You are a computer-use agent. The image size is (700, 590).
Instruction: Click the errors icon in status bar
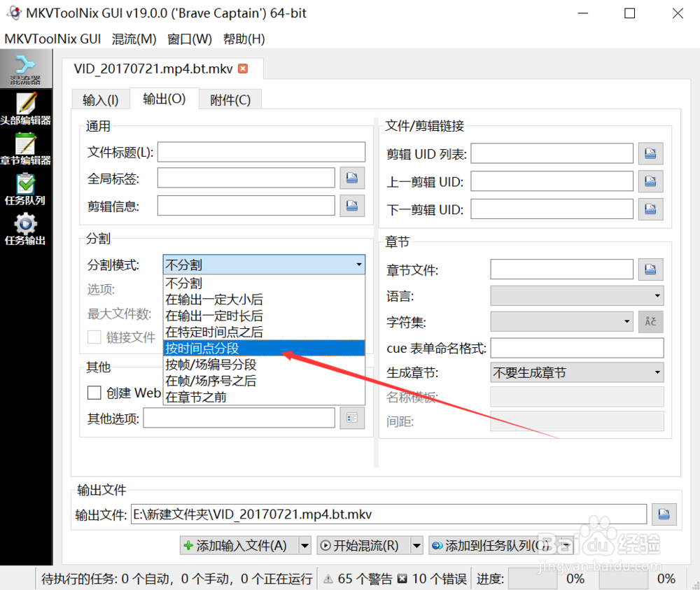[402, 579]
